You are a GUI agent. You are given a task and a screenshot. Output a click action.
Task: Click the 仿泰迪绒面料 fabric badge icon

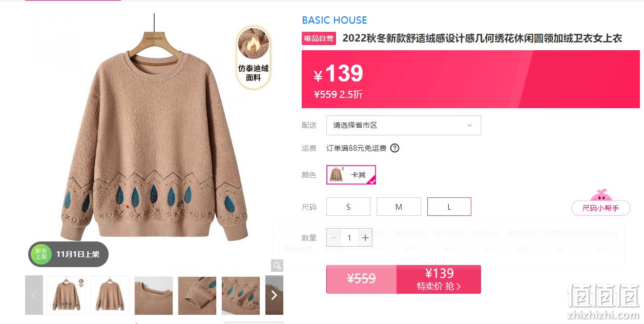point(253,57)
